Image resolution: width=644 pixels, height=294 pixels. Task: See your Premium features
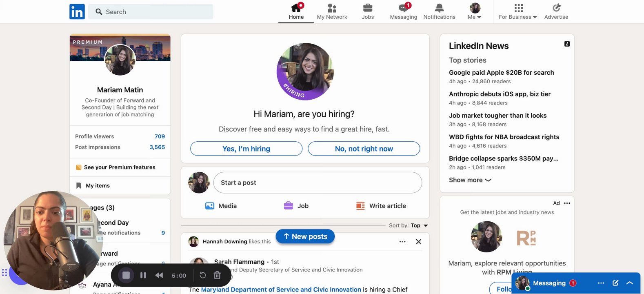pyautogui.click(x=120, y=167)
